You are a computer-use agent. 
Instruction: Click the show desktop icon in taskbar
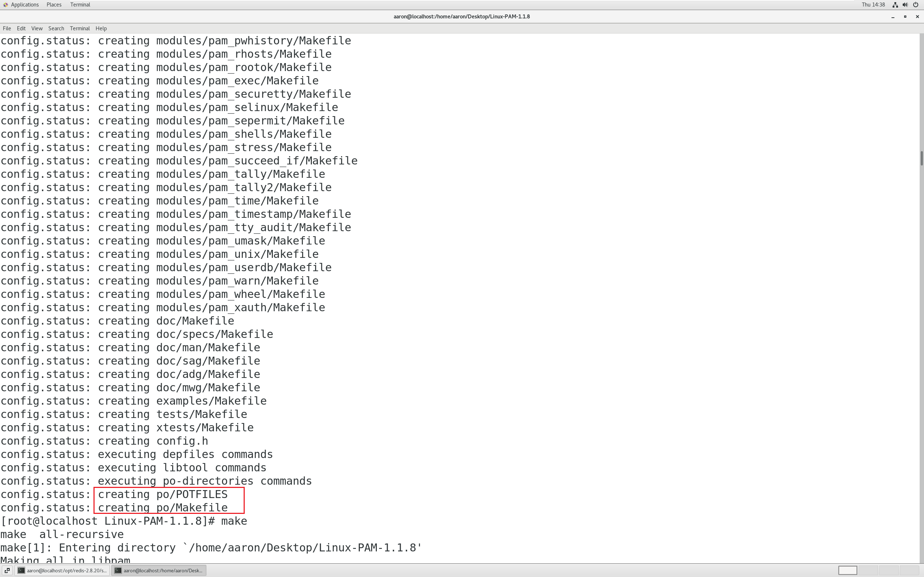[x=7, y=571]
